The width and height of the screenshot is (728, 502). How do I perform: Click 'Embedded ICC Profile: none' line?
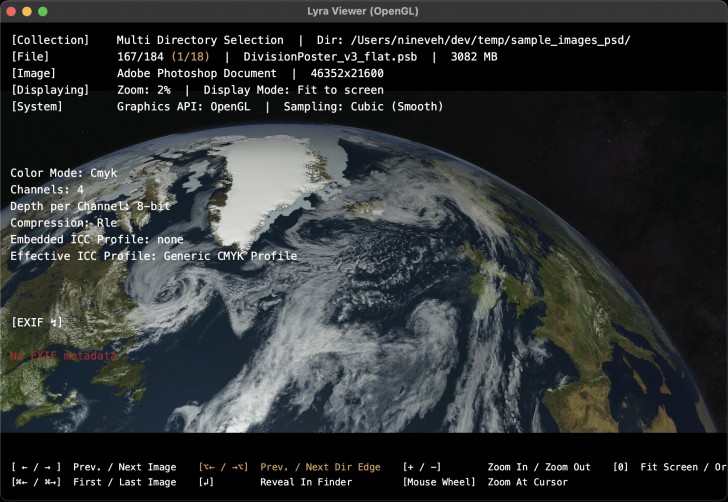pos(97,240)
